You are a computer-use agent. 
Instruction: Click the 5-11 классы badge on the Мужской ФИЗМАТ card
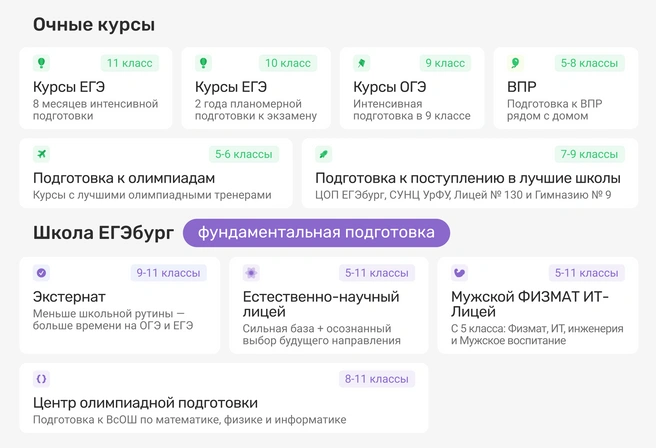coord(587,273)
